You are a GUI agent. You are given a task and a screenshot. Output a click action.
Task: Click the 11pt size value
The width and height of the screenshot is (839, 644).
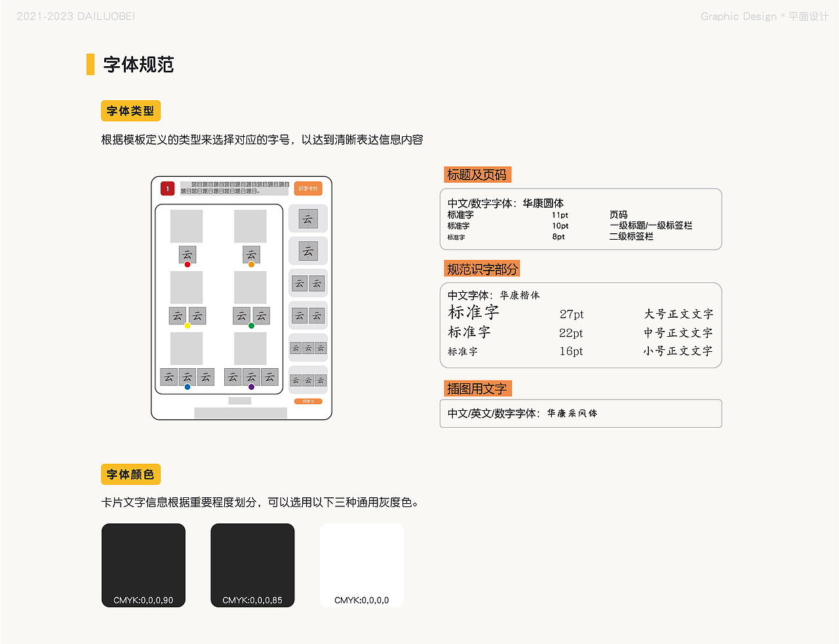tap(560, 215)
